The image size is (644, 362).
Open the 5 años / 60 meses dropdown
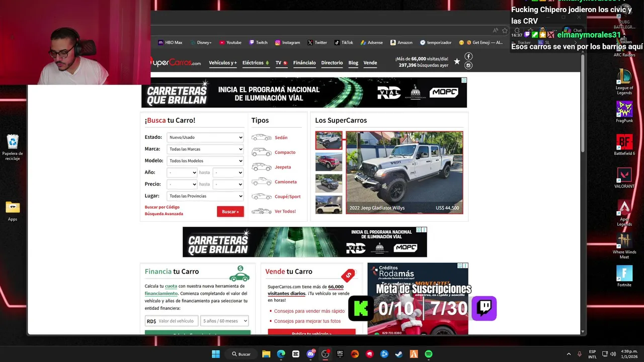click(x=224, y=321)
